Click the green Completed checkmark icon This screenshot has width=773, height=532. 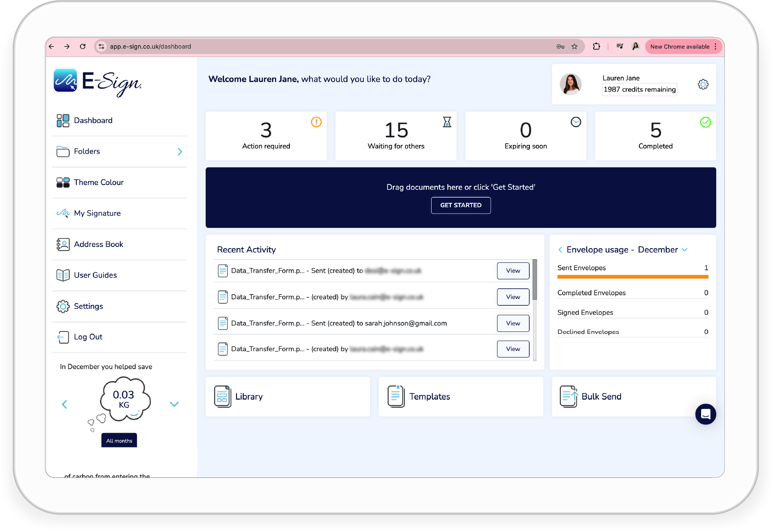pos(706,122)
